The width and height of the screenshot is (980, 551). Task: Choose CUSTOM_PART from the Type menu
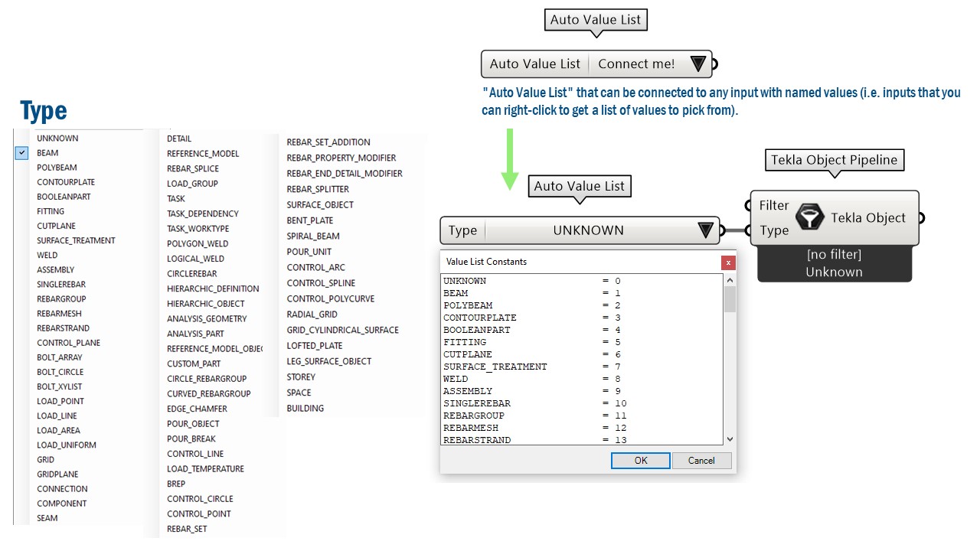[x=194, y=364]
